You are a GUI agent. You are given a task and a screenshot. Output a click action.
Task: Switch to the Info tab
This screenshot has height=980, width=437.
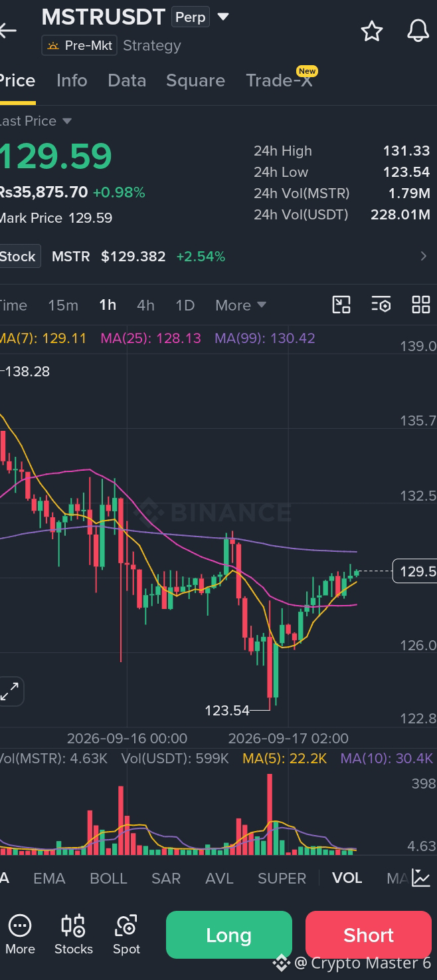[x=72, y=80]
